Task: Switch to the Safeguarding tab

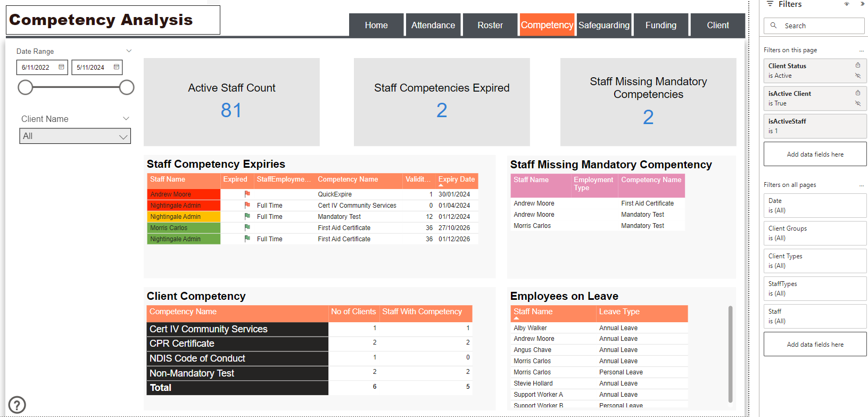Action: pos(604,25)
